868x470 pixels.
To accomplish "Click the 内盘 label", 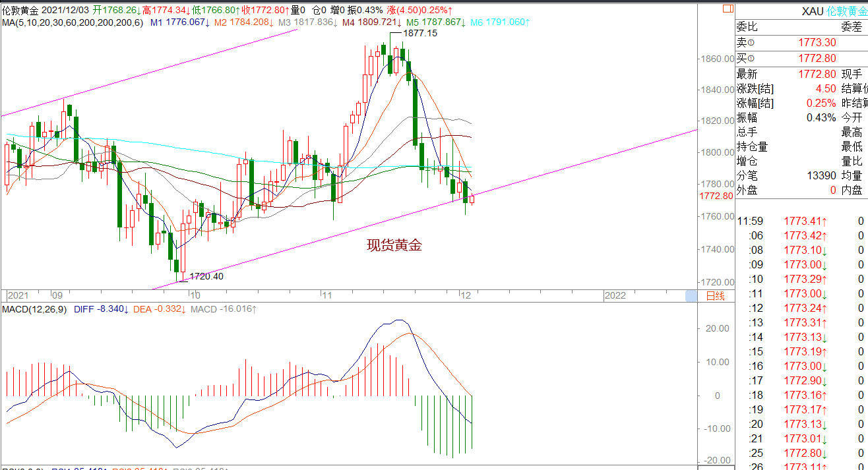I will pyautogui.click(x=852, y=190).
